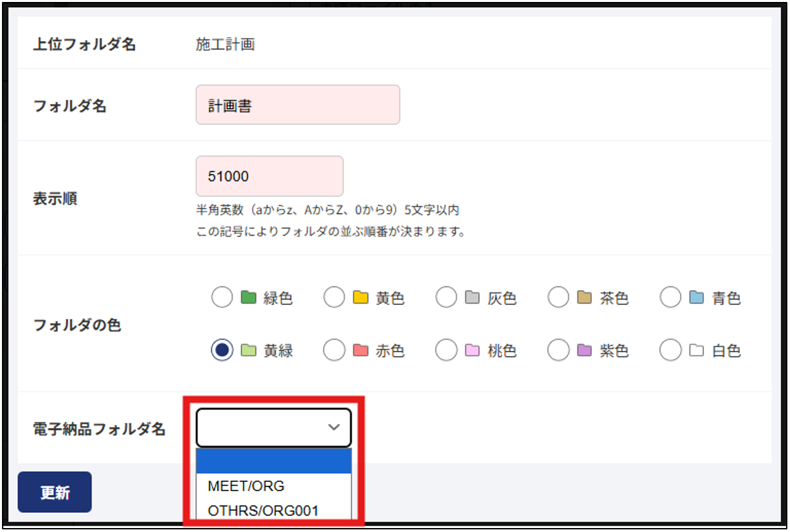
Task: Click the brown folder icon
Action: coord(584,298)
